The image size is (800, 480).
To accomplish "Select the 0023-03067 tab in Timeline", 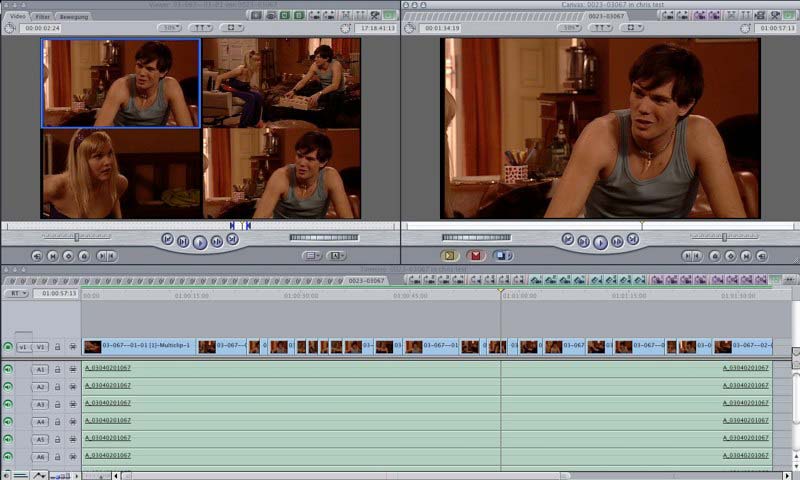I will (366, 281).
